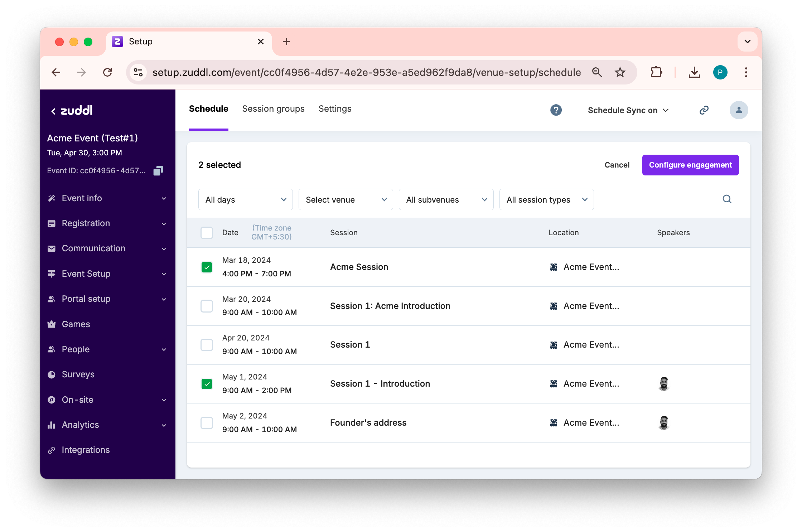
Task: Click the zuddl back arrow logo
Action: (x=72, y=111)
